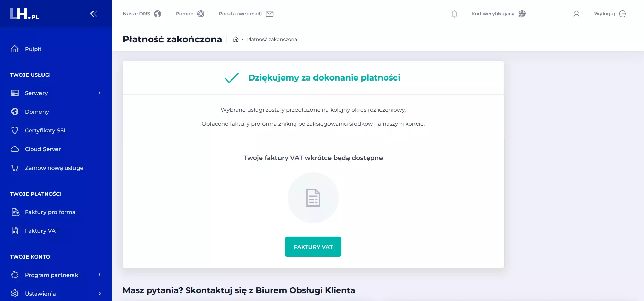Open Poczta (webmail) link
Screen dimensions: 644x301
point(240,14)
